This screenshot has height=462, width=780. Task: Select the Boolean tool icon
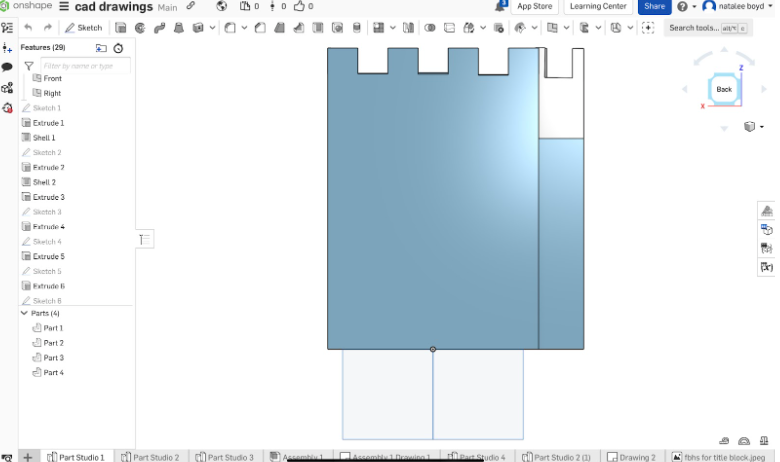pyautogui.click(x=430, y=28)
